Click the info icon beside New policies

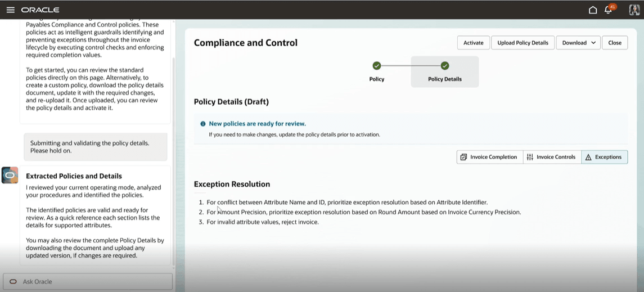[203, 124]
